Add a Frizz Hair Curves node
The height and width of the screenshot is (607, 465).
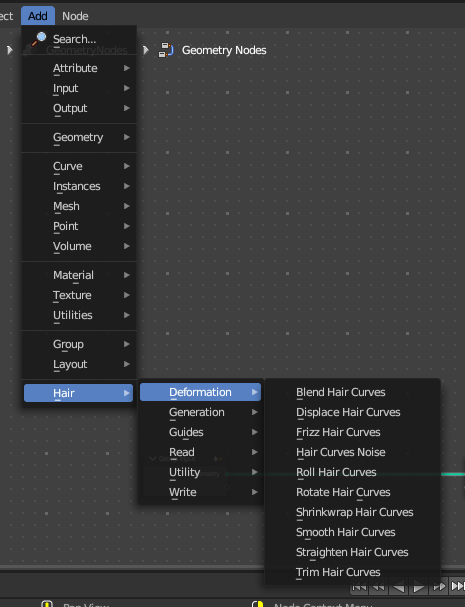click(x=353, y=432)
